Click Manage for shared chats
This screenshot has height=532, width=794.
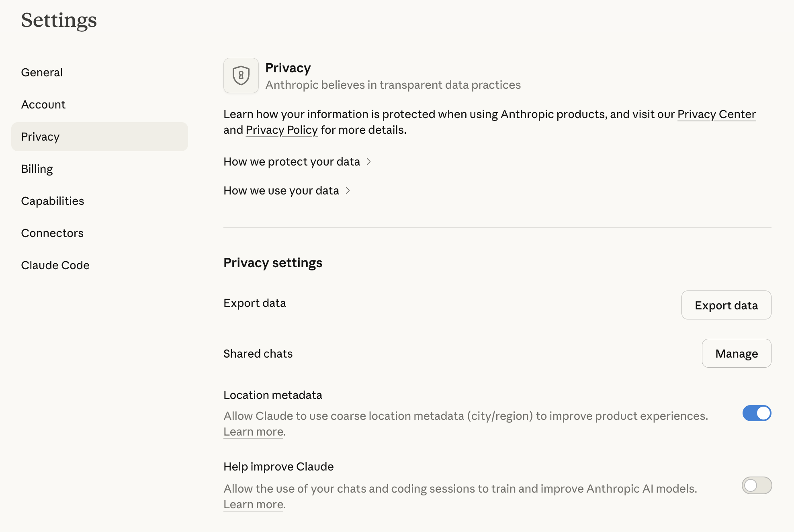pos(736,353)
